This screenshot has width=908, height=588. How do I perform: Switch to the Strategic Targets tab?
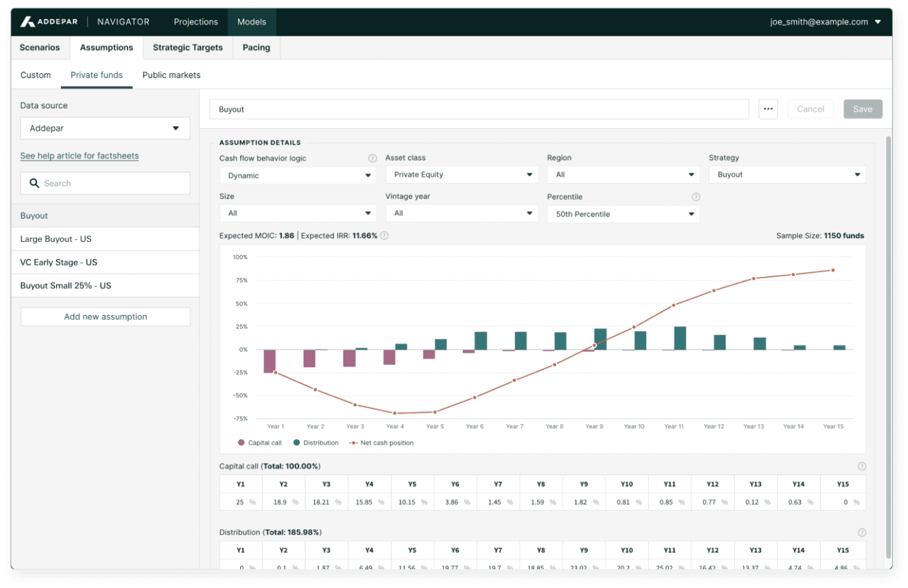coord(187,48)
